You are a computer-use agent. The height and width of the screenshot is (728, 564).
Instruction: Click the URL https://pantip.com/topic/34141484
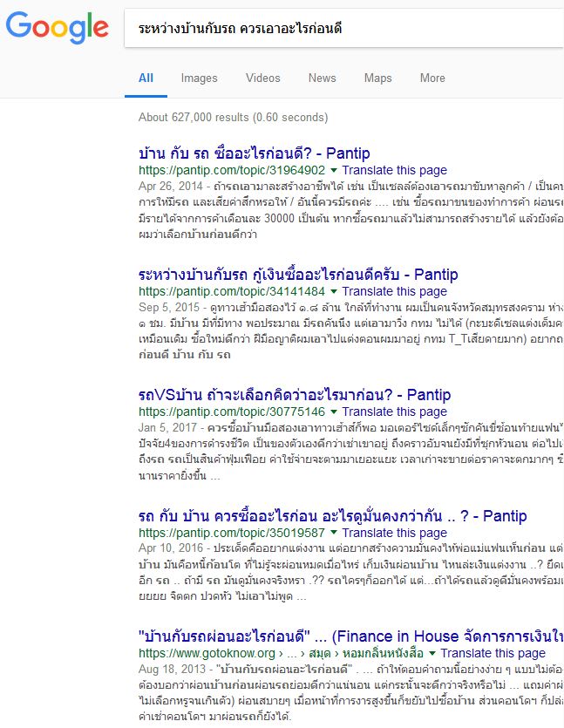pos(232,291)
